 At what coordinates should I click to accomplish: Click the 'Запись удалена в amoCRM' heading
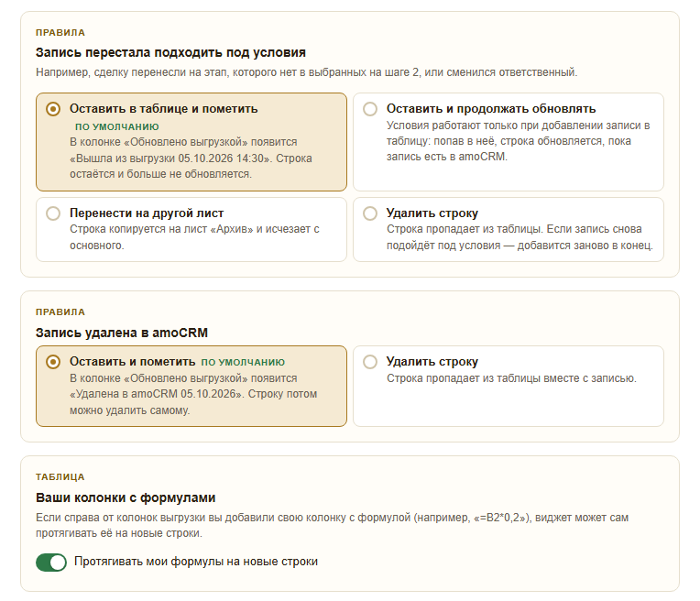click(x=122, y=333)
